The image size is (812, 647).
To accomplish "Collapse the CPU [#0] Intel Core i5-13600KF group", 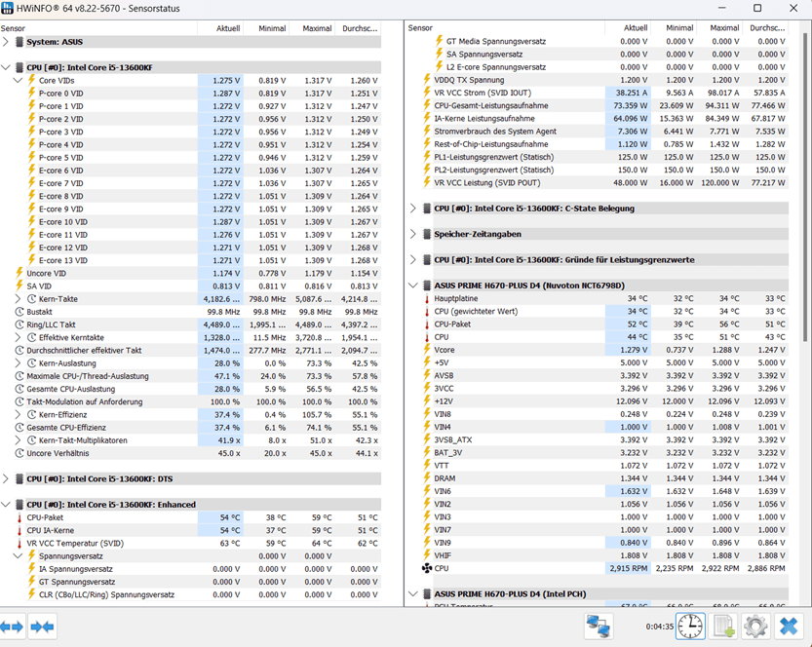I will pos(6,67).
